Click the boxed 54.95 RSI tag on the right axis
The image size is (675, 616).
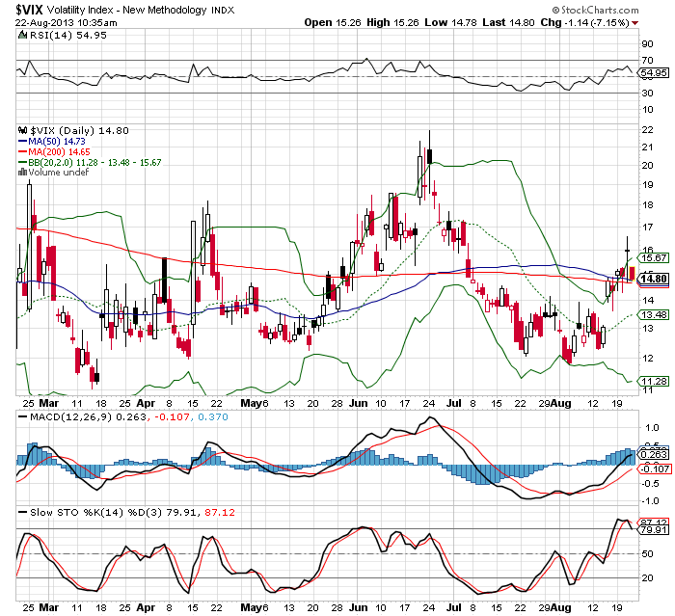tap(655, 72)
